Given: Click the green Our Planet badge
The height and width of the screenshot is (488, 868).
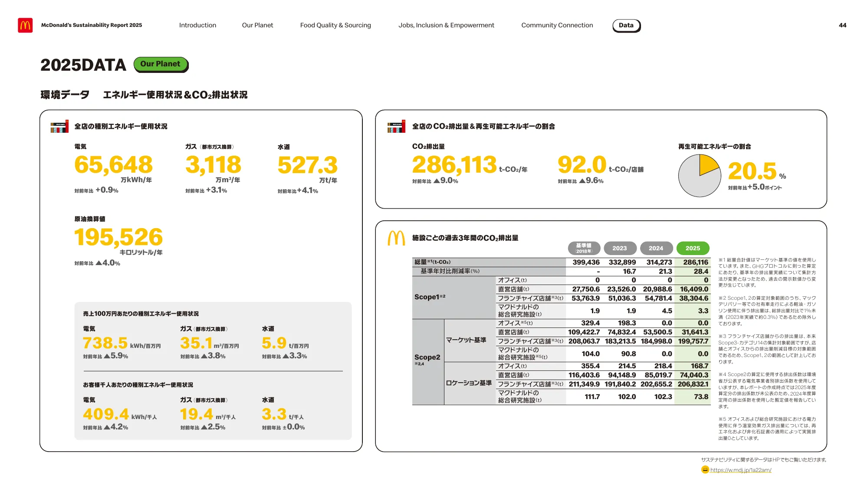Looking at the screenshot, I should [x=161, y=64].
